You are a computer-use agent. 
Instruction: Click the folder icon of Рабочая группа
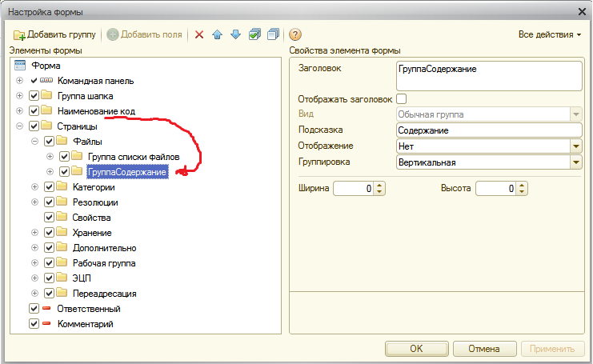pyautogui.click(x=62, y=262)
